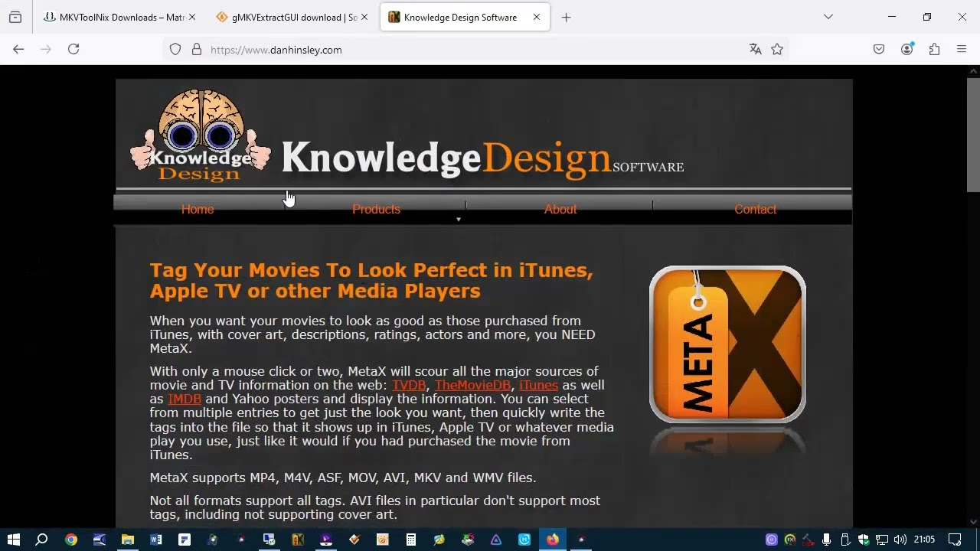Open the Contact navigation item

pyautogui.click(x=755, y=209)
